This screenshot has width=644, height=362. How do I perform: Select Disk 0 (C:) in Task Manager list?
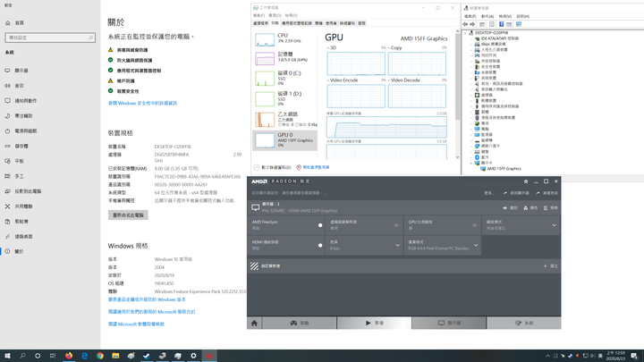pyautogui.click(x=285, y=78)
